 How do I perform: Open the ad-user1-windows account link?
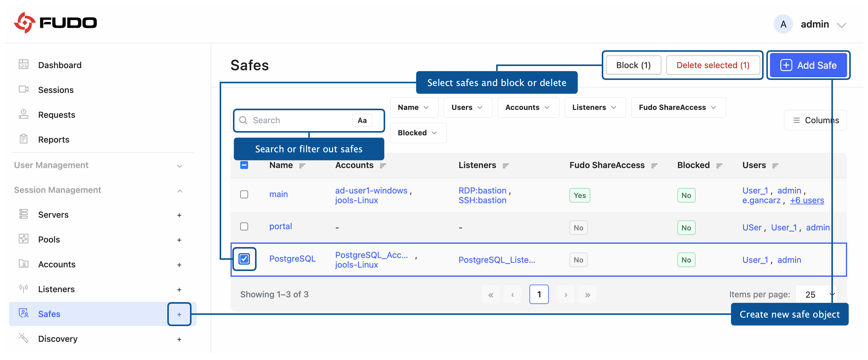[x=371, y=191]
